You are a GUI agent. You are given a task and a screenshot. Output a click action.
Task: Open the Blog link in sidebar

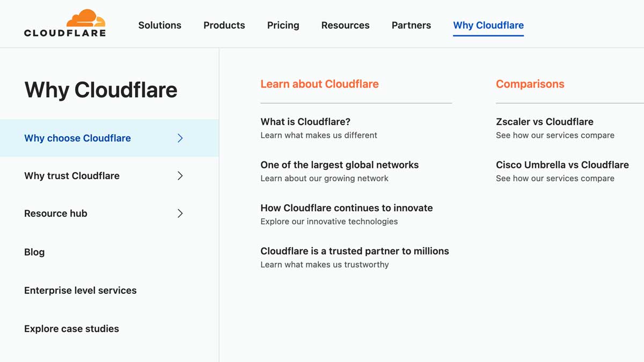pos(34,252)
